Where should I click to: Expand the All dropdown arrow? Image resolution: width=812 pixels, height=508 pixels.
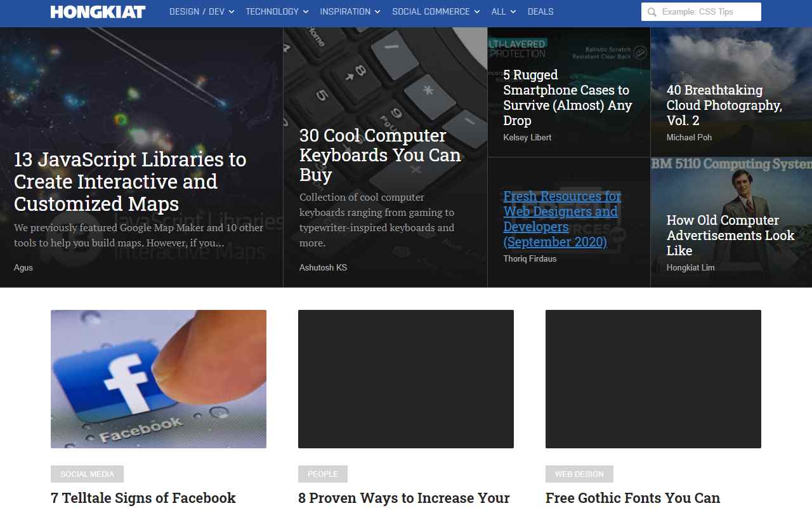[513, 11]
